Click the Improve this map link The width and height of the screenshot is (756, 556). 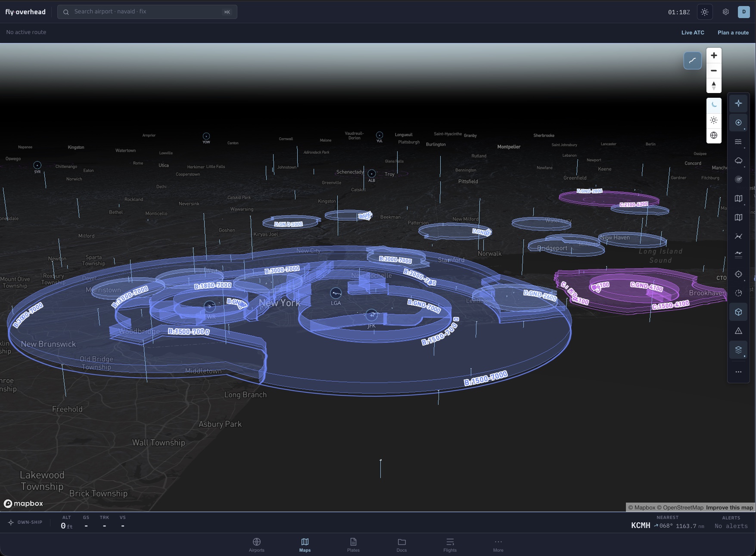click(729, 508)
